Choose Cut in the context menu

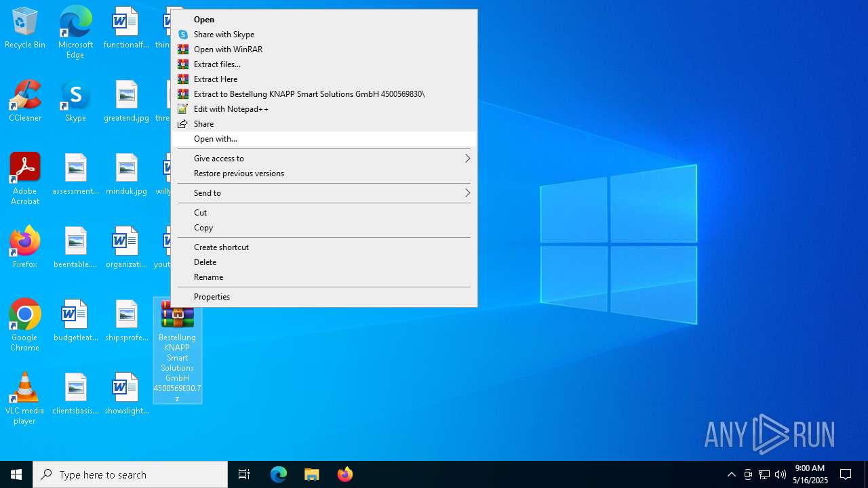coord(324,213)
